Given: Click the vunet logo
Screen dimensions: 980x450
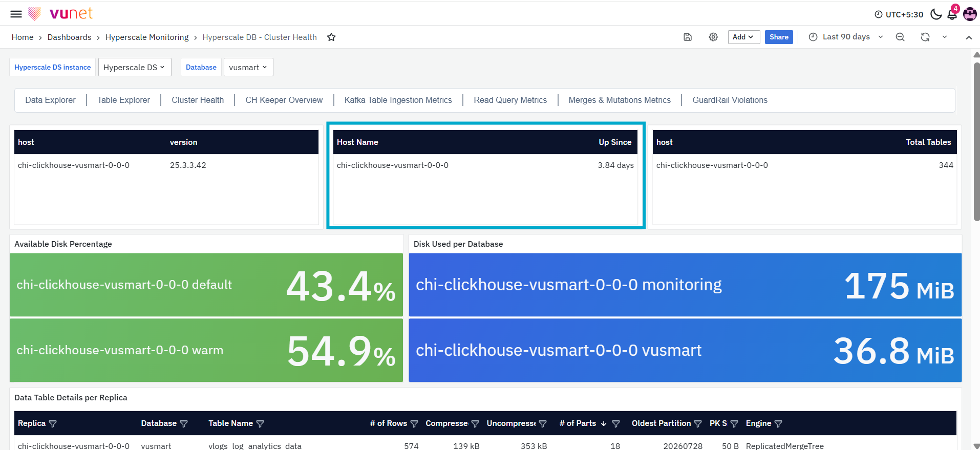Looking at the screenshot, I should [x=61, y=13].
